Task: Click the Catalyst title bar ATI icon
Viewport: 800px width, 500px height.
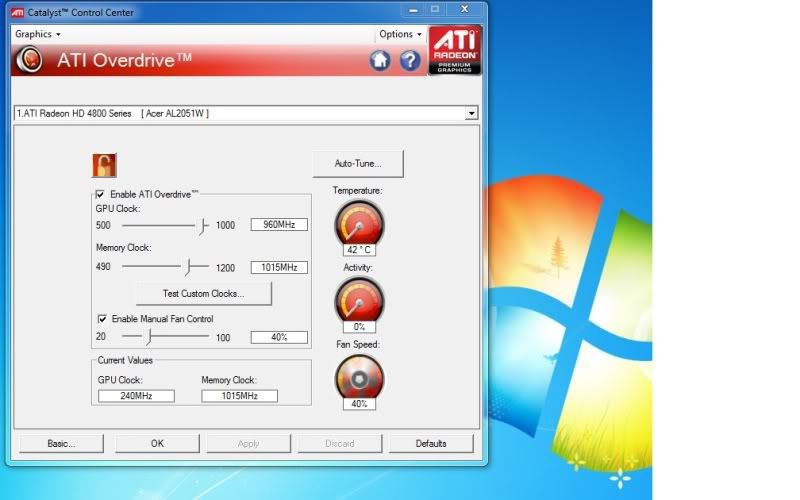Action: pos(17,13)
